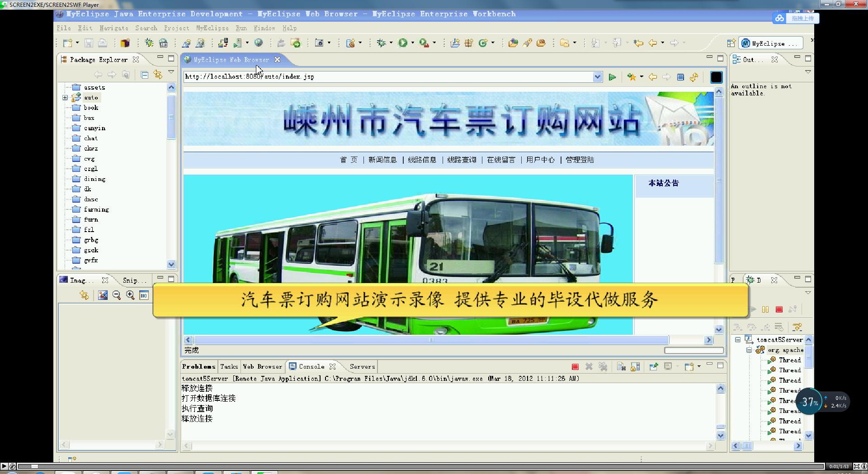Click the Open Type folder icon
The image size is (868, 474).
(x=513, y=43)
